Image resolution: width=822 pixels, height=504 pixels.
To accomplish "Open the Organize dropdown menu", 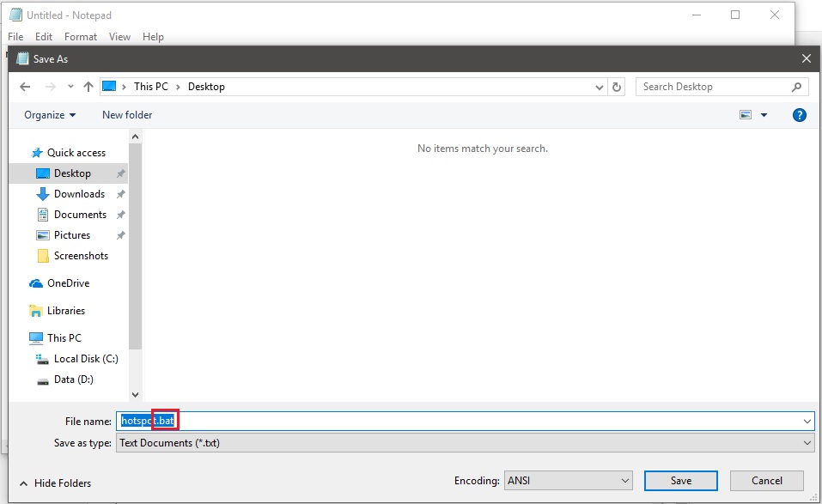I will tap(48, 114).
